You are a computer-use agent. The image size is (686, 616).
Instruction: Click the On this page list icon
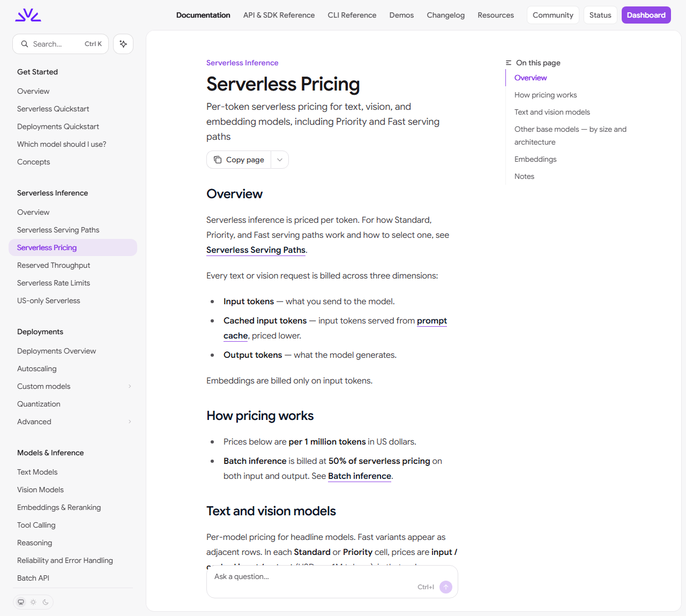(509, 63)
